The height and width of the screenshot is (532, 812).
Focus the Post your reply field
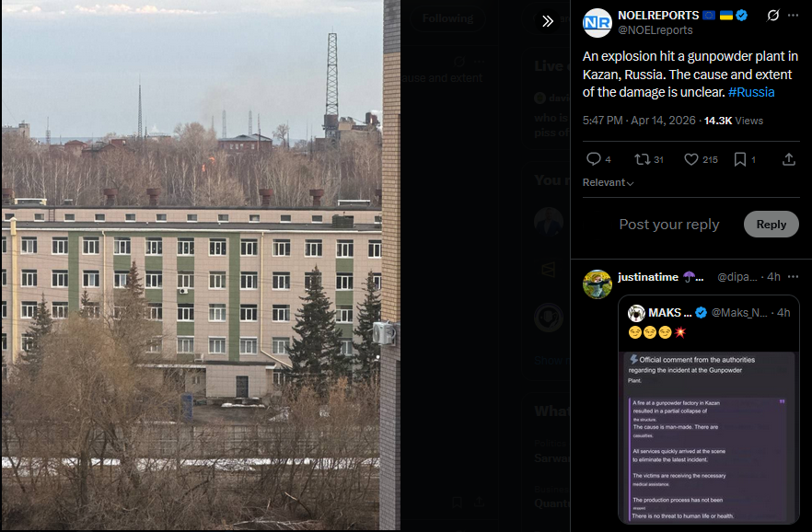[x=669, y=224]
